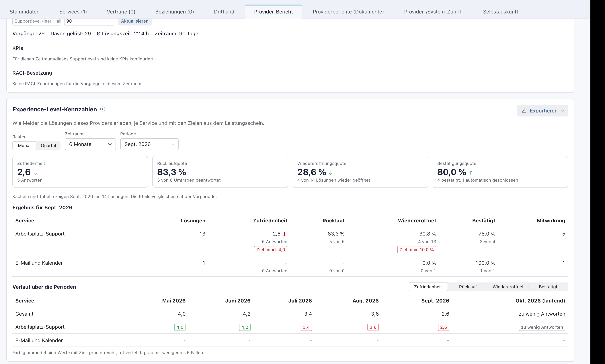Switch trend view to Rücklauf

pos(468,287)
